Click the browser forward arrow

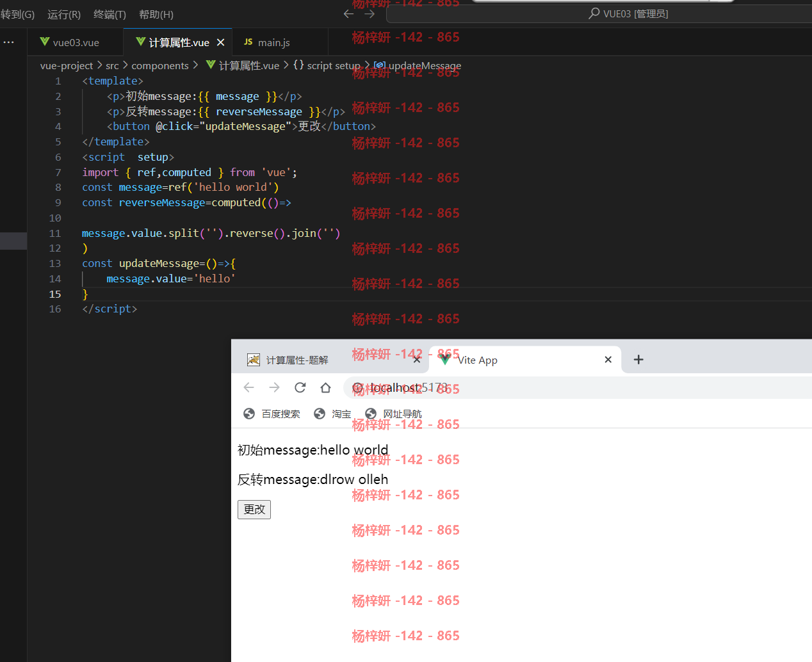pos(275,387)
